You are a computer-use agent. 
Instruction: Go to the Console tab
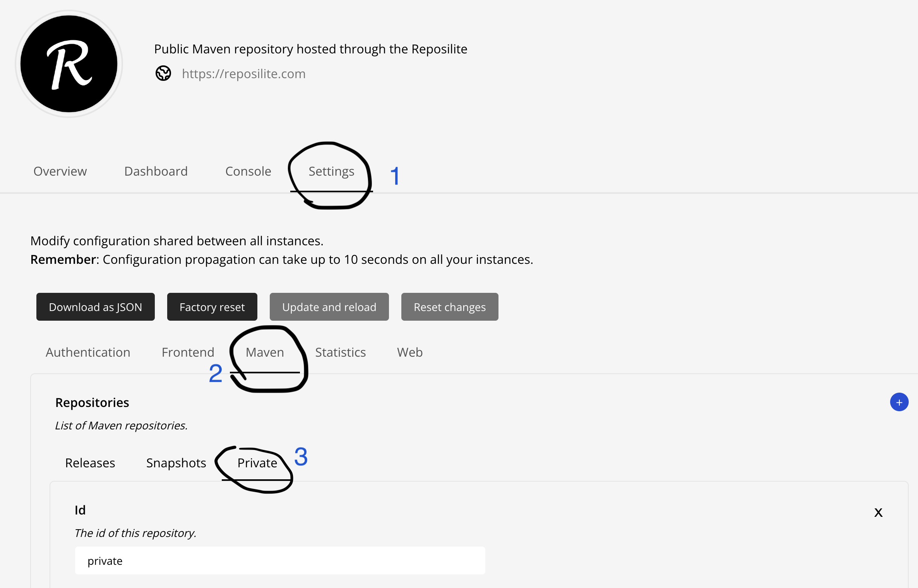[248, 171]
